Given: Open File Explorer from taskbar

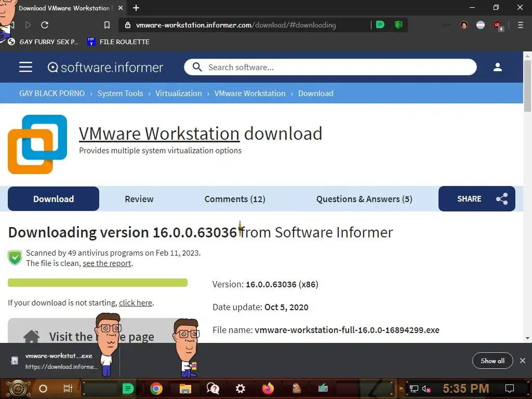Looking at the screenshot, I should (185, 389).
